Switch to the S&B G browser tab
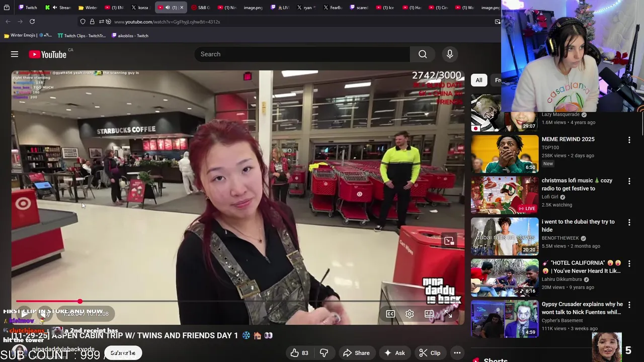The height and width of the screenshot is (362, 644). coord(200,8)
